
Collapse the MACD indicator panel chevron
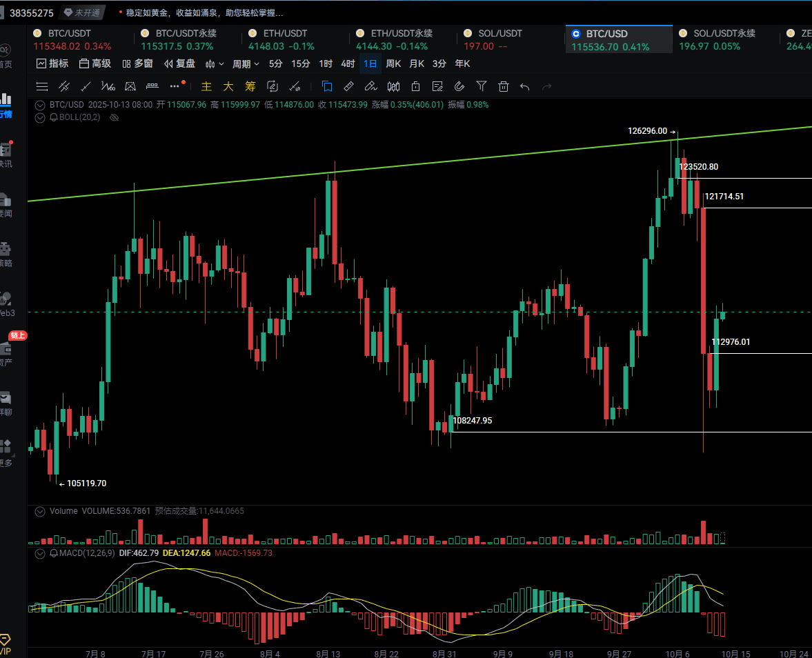pyautogui.click(x=41, y=553)
